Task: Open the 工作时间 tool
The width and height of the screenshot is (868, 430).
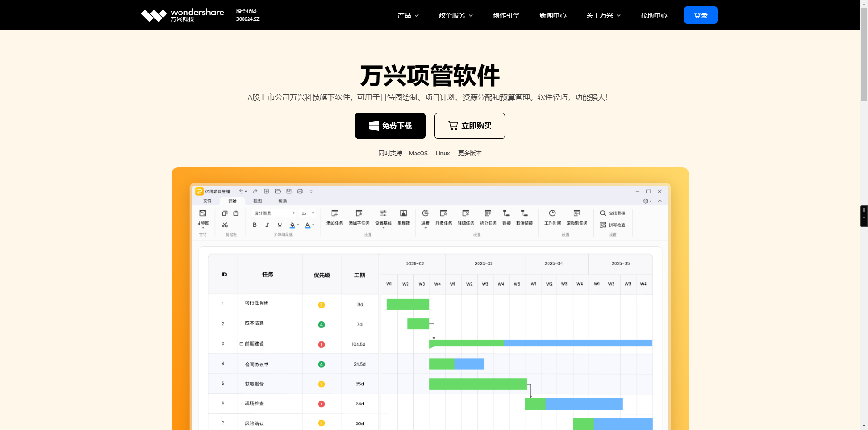Action: [552, 217]
